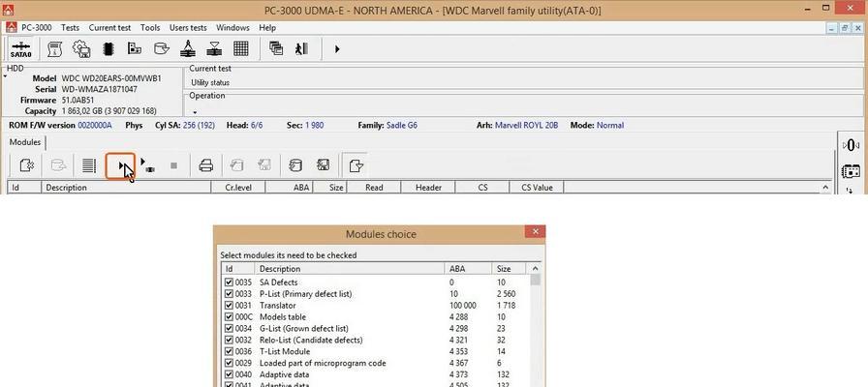The width and height of the screenshot is (868, 387).
Task: Select the compass surface test icon
Action: tap(188, 49)
